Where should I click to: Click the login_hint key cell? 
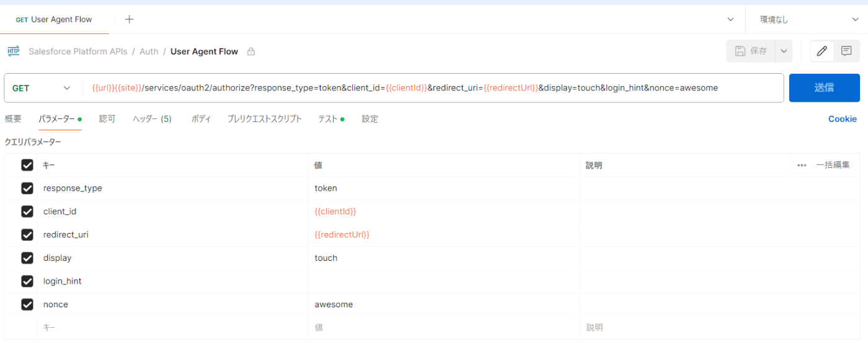click(x=172, y=281)
